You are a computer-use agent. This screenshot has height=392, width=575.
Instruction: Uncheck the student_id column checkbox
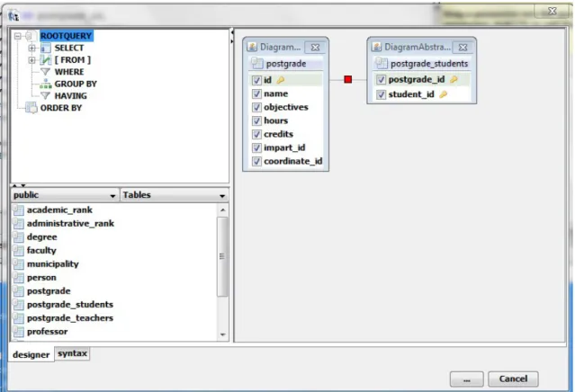point(382,94)
